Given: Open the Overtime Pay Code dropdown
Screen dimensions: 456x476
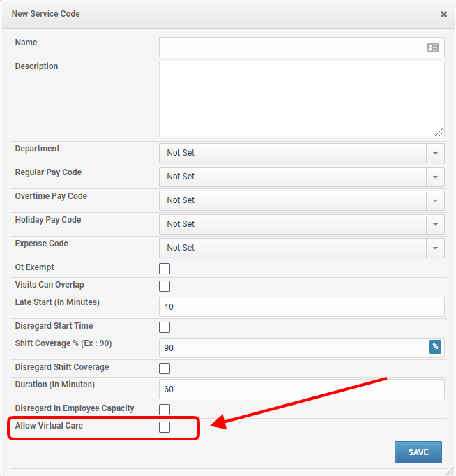Looking at the screenshot, I should [x=301, y=200].
